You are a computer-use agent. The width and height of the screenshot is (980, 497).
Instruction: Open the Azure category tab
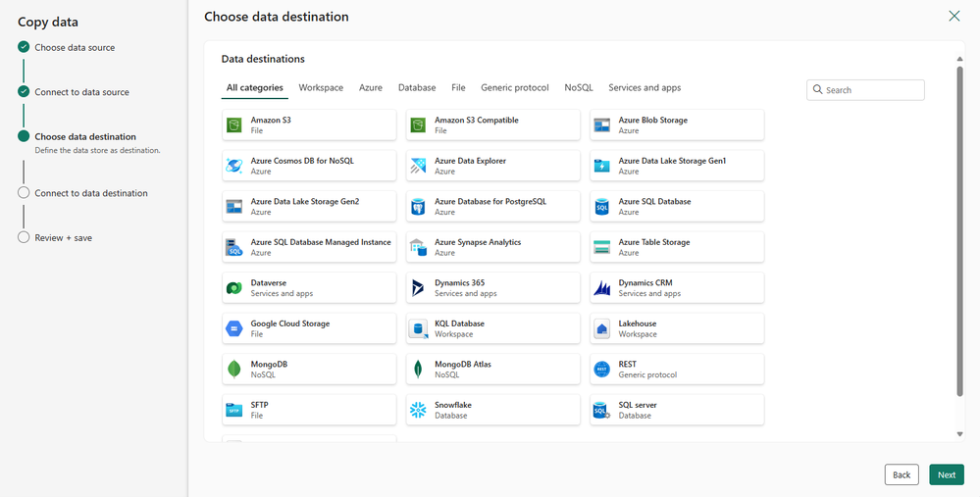coord(371,88)
